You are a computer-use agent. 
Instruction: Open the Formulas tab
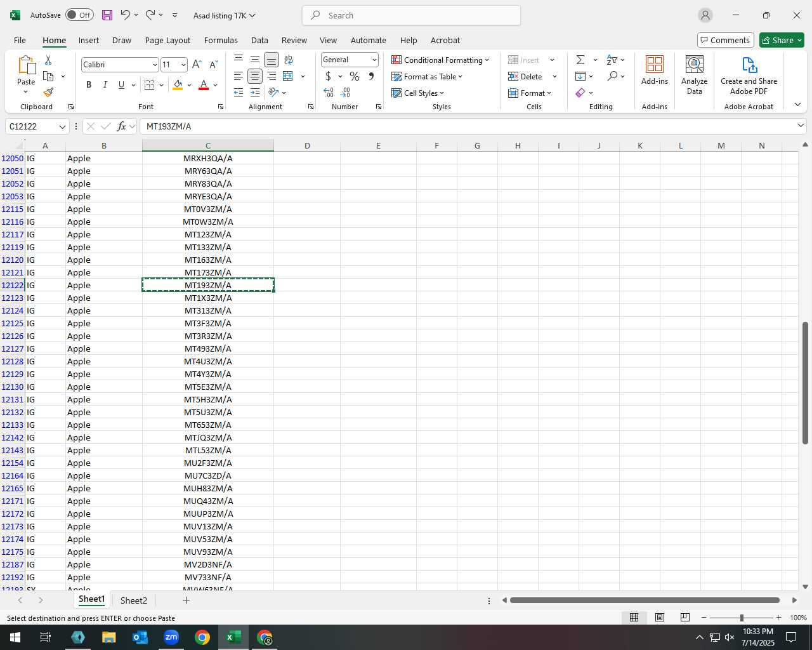point(221,40)
